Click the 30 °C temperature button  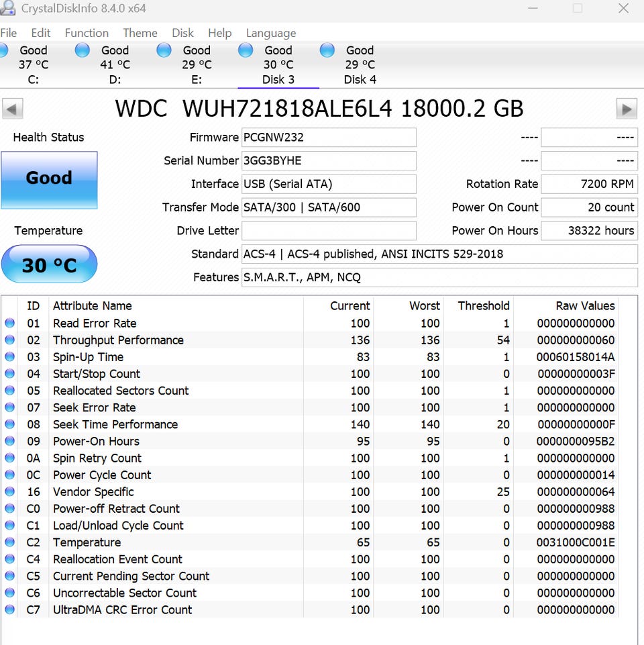pyautogui.click(x=49, y=264)
